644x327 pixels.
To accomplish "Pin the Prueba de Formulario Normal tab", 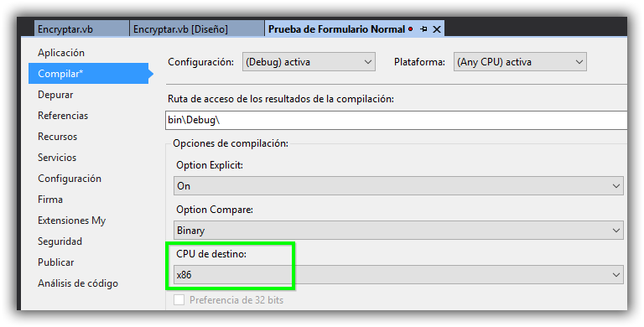I will [x=423, y=29].
